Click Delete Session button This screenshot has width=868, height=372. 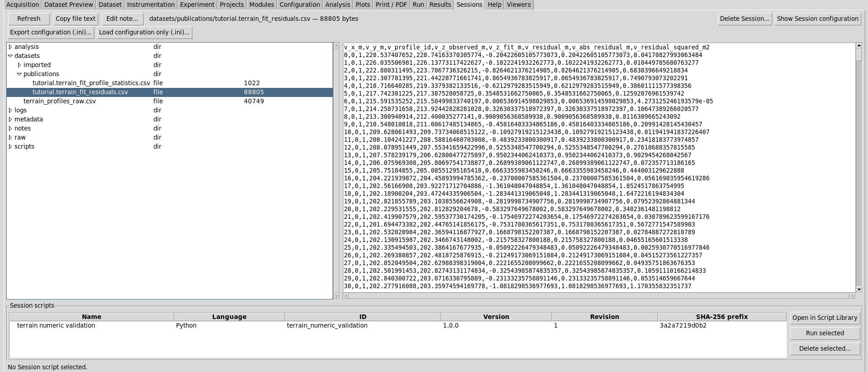coord(744,19)
